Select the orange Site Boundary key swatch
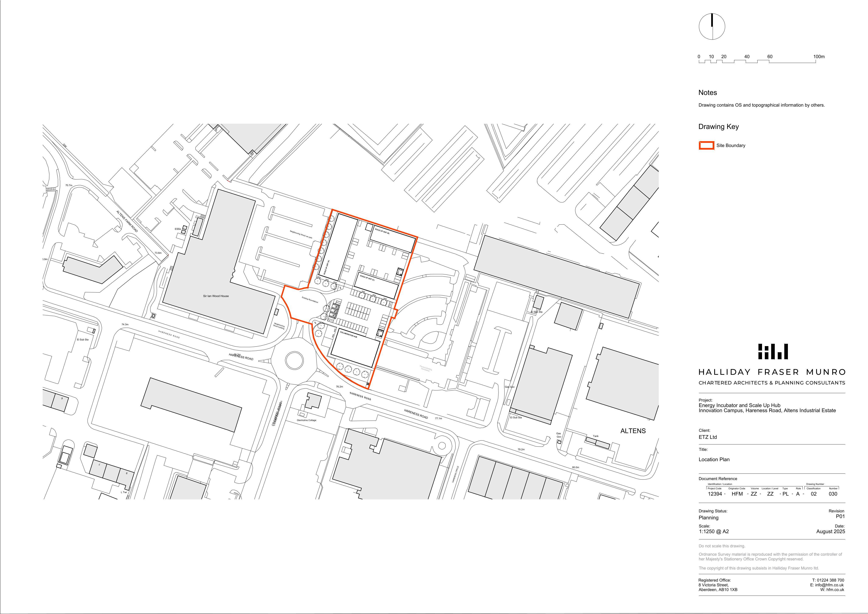 (x=706, y=146)
